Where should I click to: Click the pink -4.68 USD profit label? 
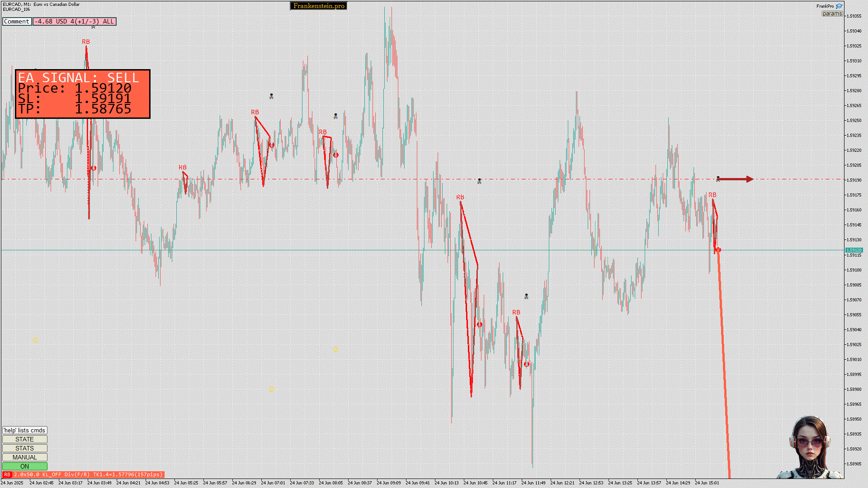(x=74, y=21)
